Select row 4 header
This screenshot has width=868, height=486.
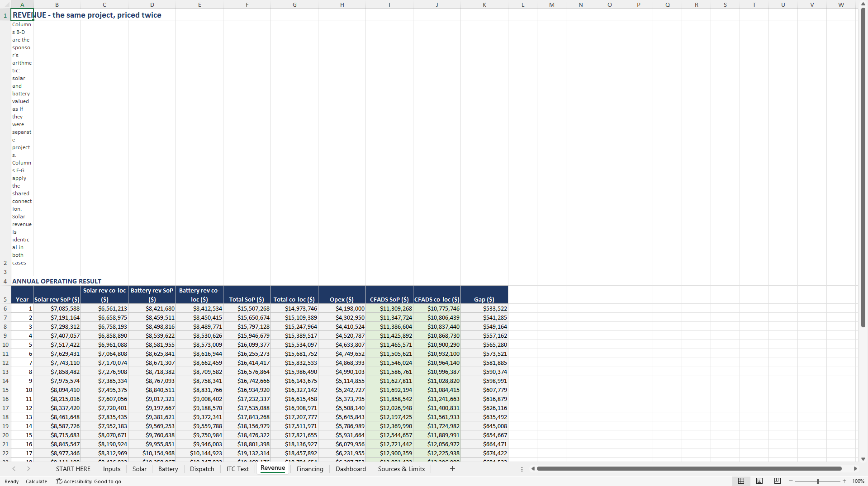coord(5,281)
